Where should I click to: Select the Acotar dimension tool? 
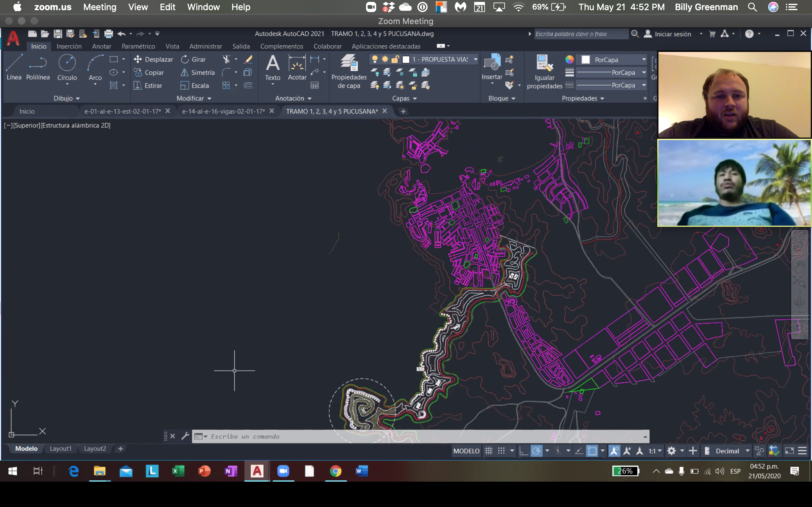click(x=297, y=67)
